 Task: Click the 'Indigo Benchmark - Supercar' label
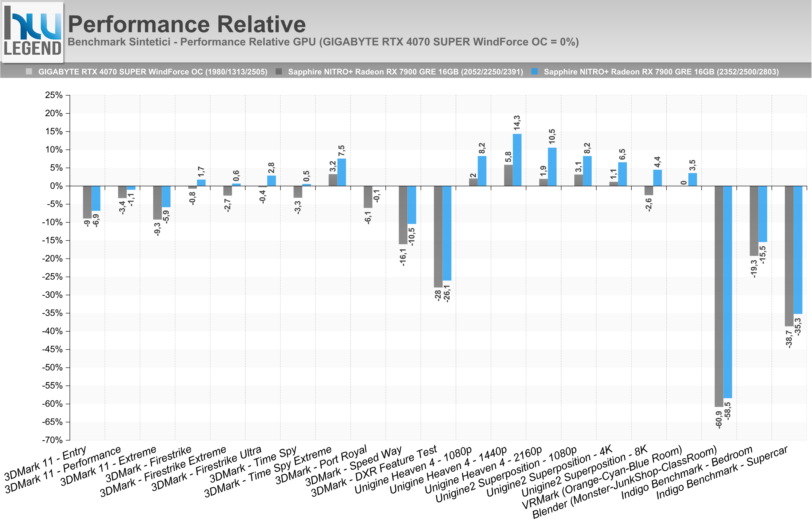(x=722, y=472)
